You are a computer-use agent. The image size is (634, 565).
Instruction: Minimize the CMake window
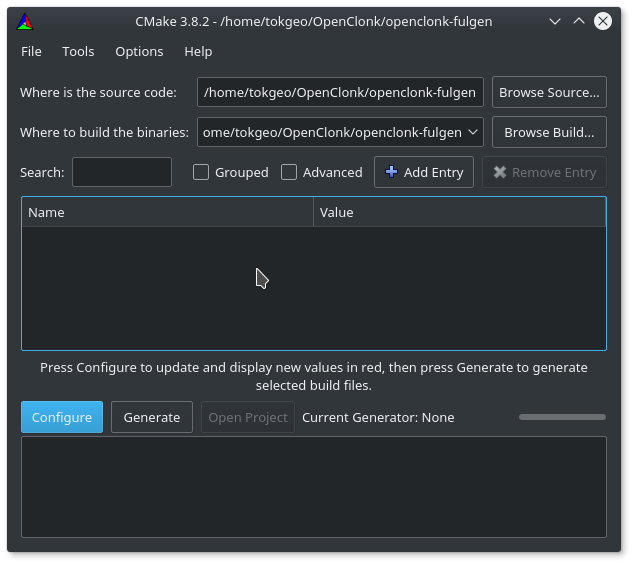555,21
